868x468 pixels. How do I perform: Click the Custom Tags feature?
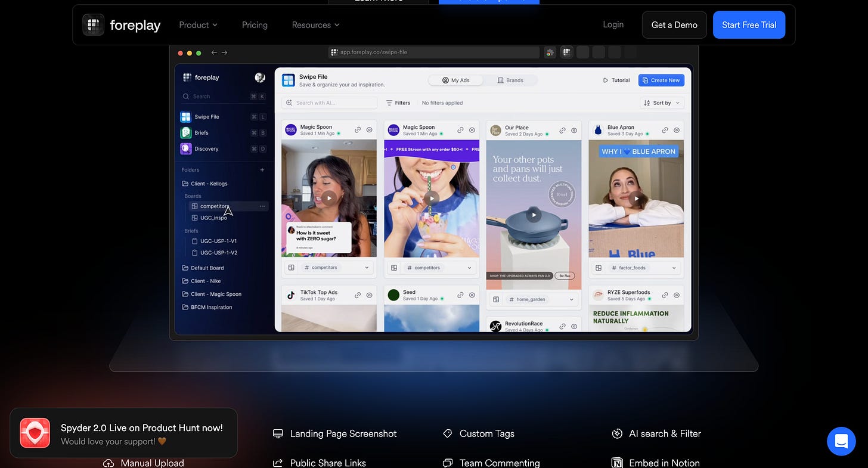point(479,433)
